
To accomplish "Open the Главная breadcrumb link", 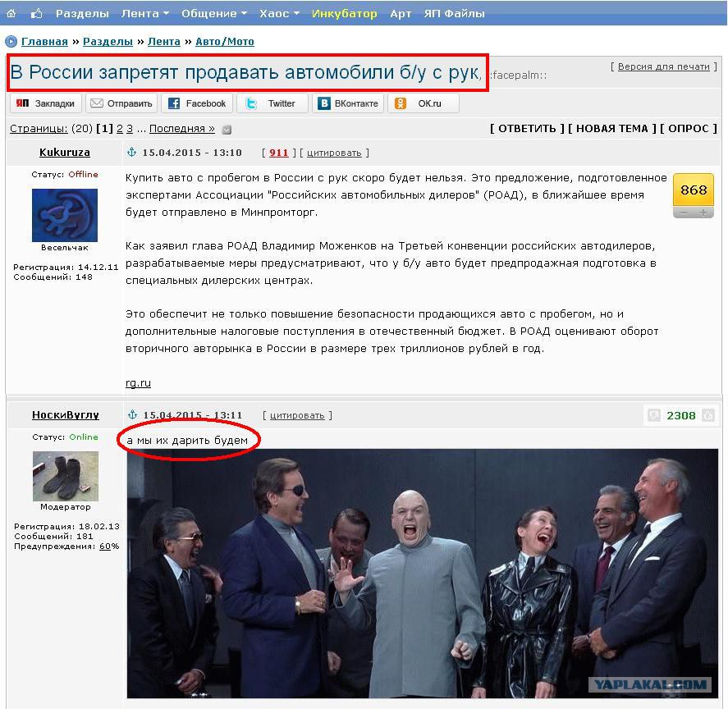I will [x=44, y=41].
